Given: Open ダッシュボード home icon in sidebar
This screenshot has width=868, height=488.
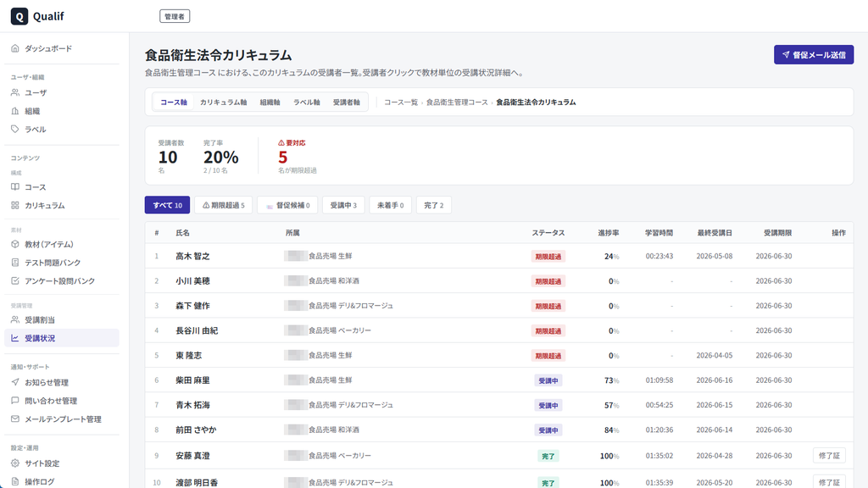Looking at the screenshot, I should tap(15, 48).
